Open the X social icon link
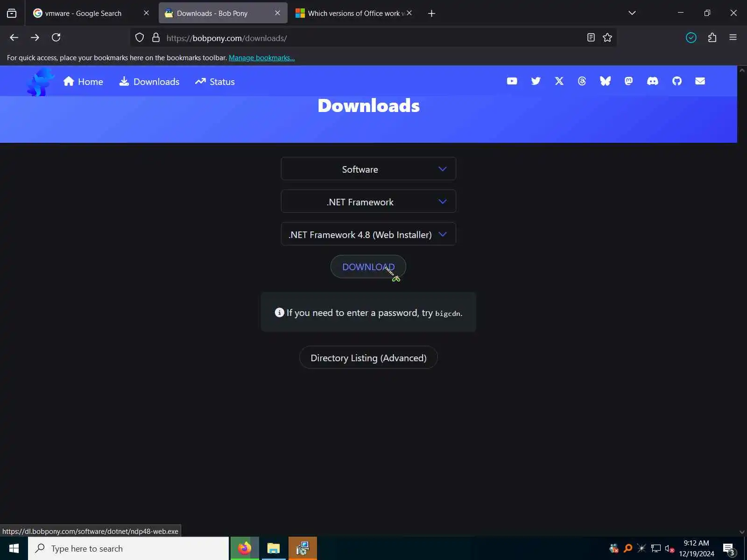The image size is (747, 560). tap(559, 81)
